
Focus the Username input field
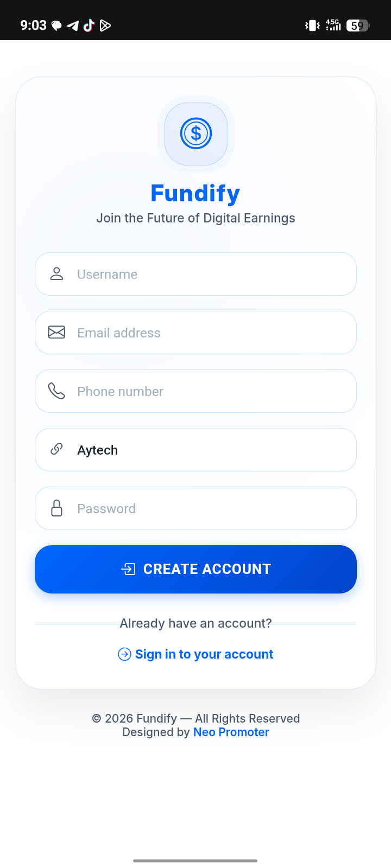point(206,274)
